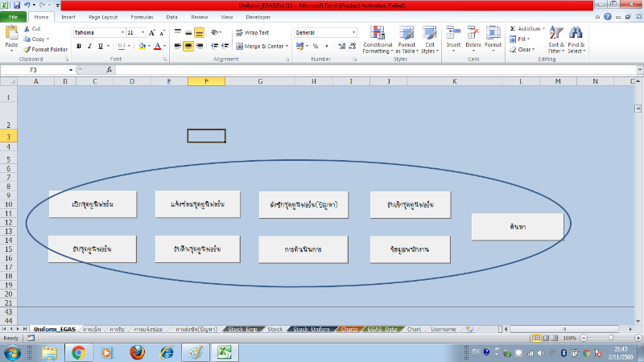Toggle Italic formatting
Viewport: 644px width, 362px height.
[x=89, y=47]
